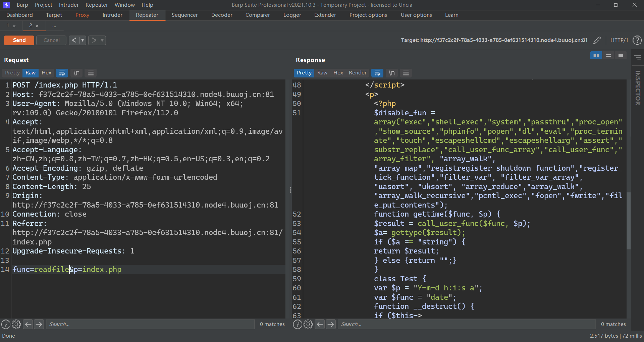Toggle response non-printable chars \n button
This screenshot has height=342, width=644.
pos(392,73)
